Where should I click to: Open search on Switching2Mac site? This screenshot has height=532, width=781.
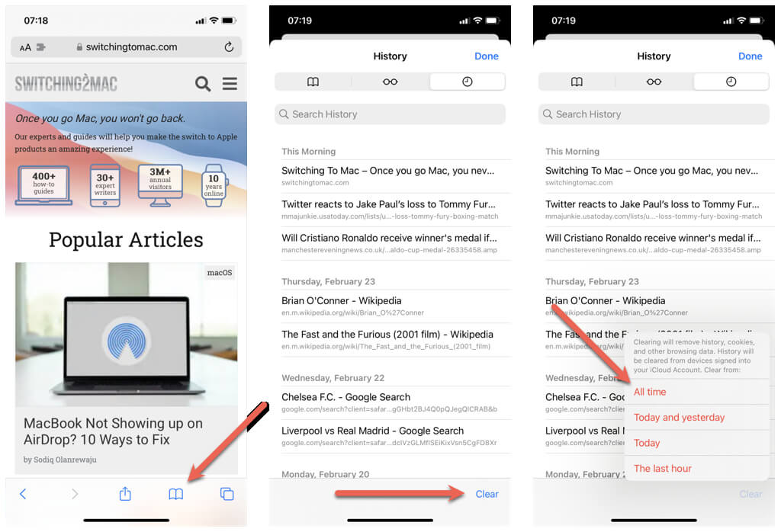coord(203,84)
